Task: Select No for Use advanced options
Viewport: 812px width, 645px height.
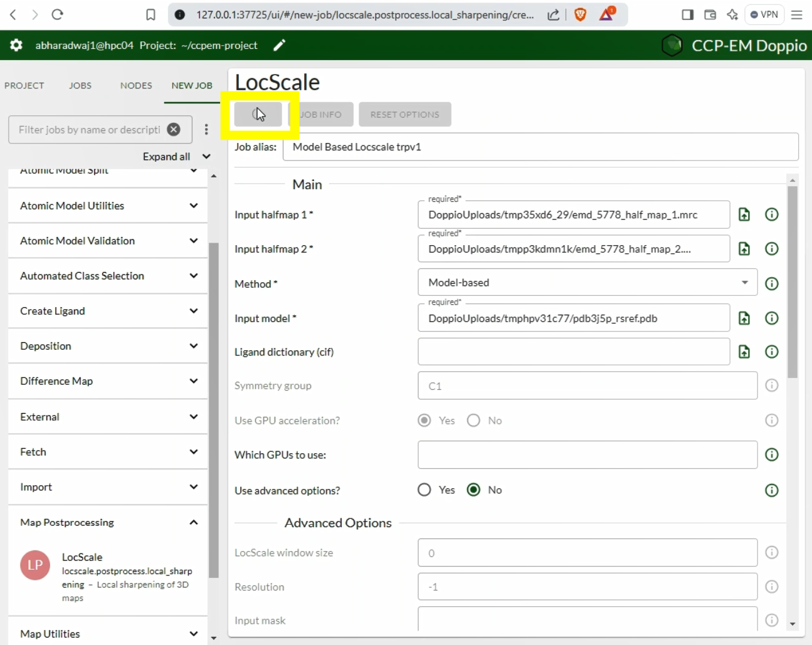Action: [474, 490]
